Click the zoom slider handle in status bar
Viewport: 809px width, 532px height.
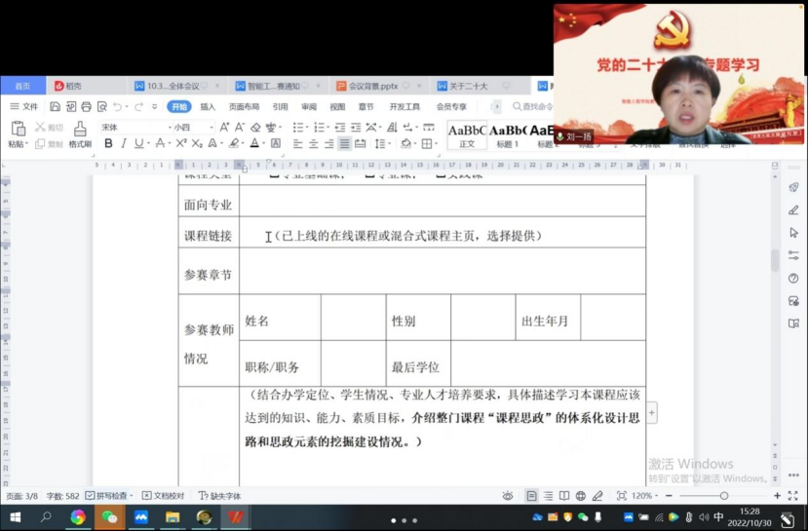pos(723,496)
